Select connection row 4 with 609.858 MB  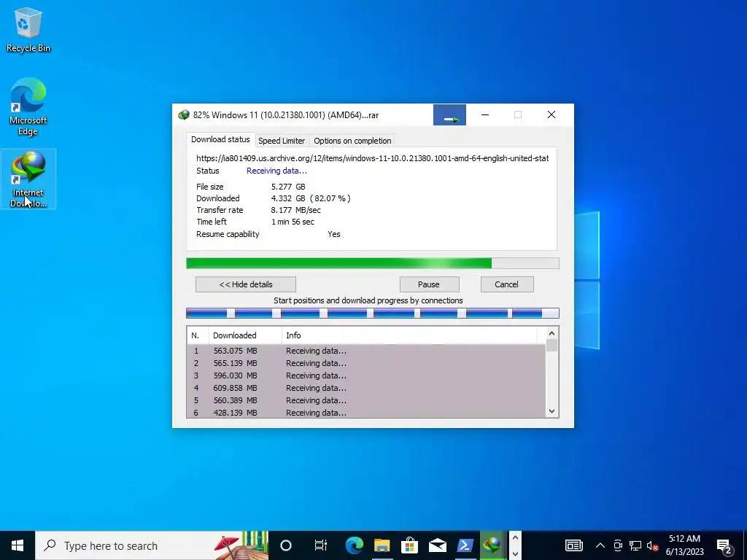click(366, 388)
